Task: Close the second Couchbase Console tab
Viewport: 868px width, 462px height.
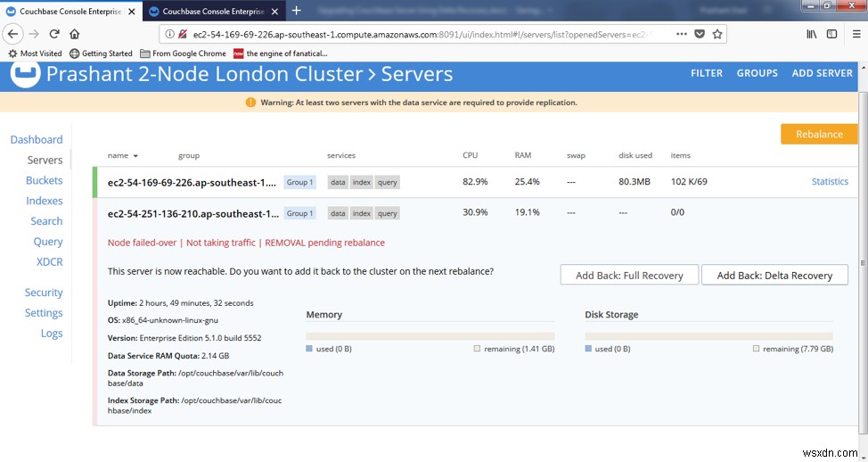Action: pyautogui.click(x=274, y=11)
